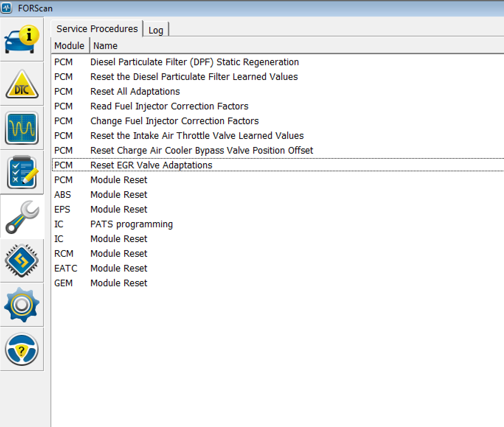Viewport: 504px width, 427px height.
Task: Select Reset EGR Valve Adaptations row
Action: (151, 165)
